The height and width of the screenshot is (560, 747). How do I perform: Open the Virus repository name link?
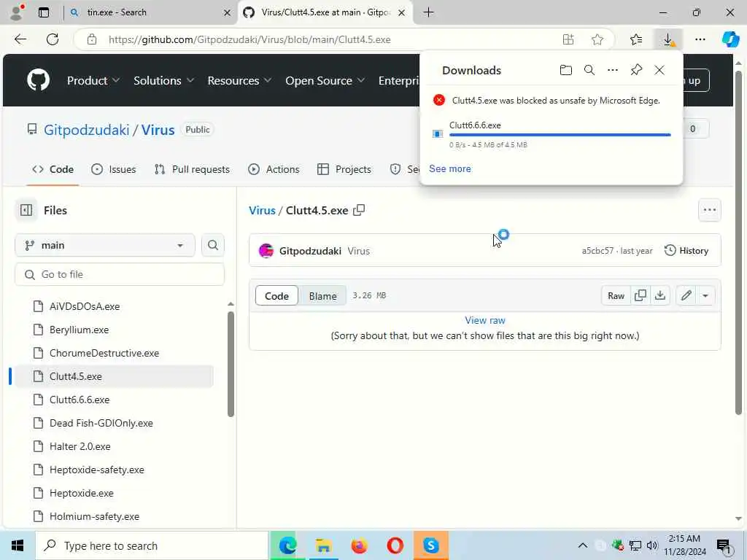[158, 130]
